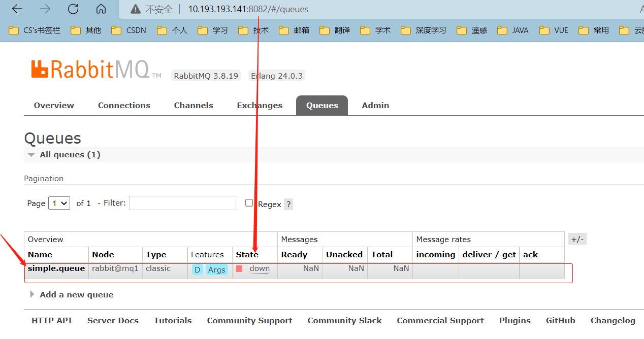Open the HTTP API link
The height and width of the screenshot is (339, 644).
[52, 320]
